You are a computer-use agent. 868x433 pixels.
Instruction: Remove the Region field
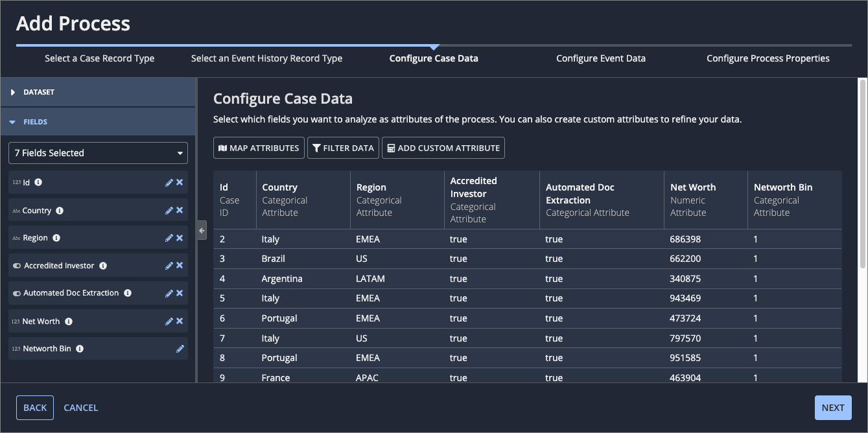(180, 238)
